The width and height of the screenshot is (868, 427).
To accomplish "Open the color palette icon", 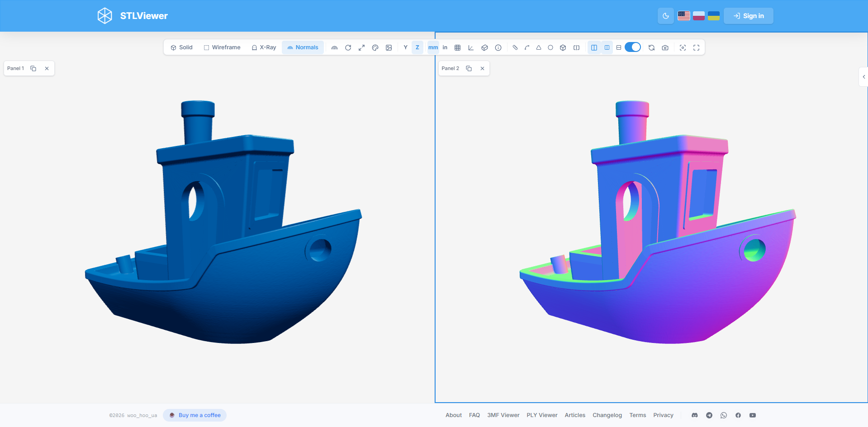I will (375, 47).
